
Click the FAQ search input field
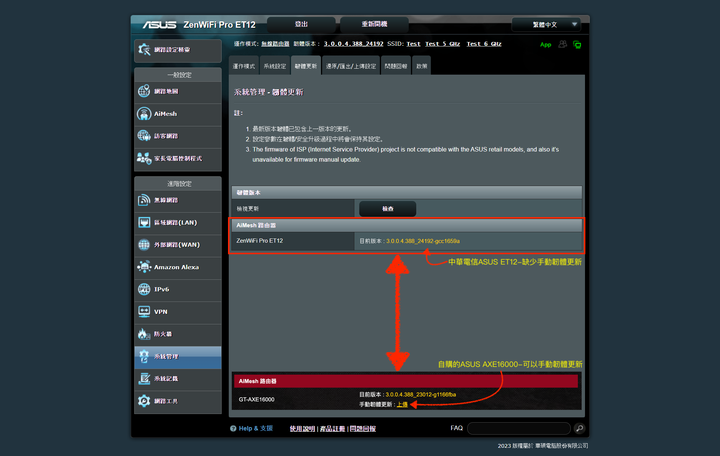click(x=519, y=428)
